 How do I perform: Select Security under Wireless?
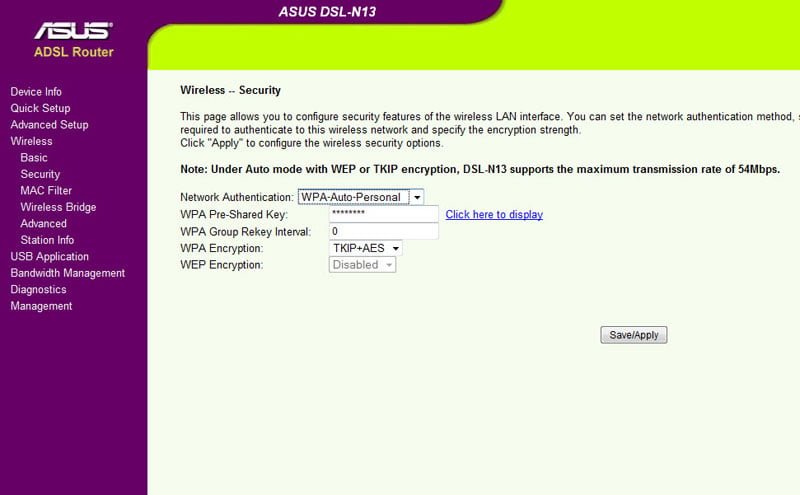click(40, 174)
